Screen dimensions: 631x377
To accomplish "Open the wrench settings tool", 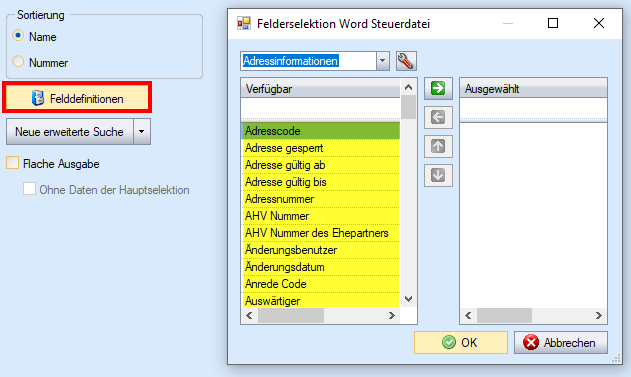I will click(x=406, y=61).
